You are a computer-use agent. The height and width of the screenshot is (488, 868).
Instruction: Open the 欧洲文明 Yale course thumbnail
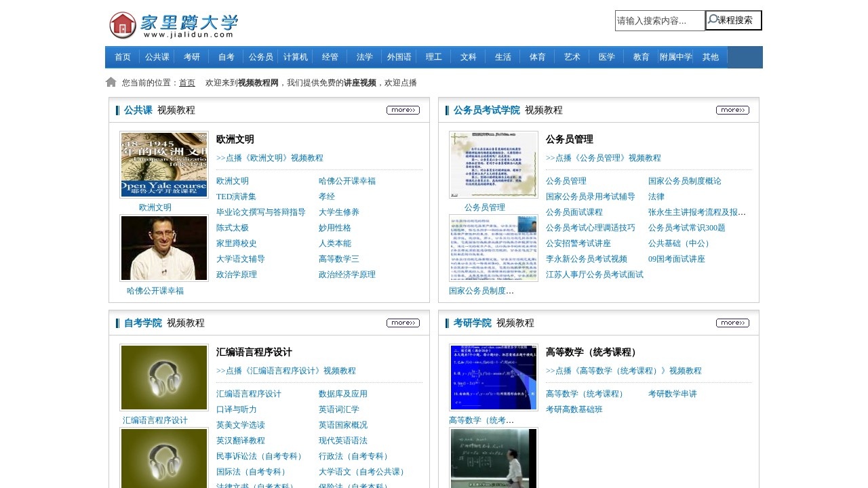[164, 165]
